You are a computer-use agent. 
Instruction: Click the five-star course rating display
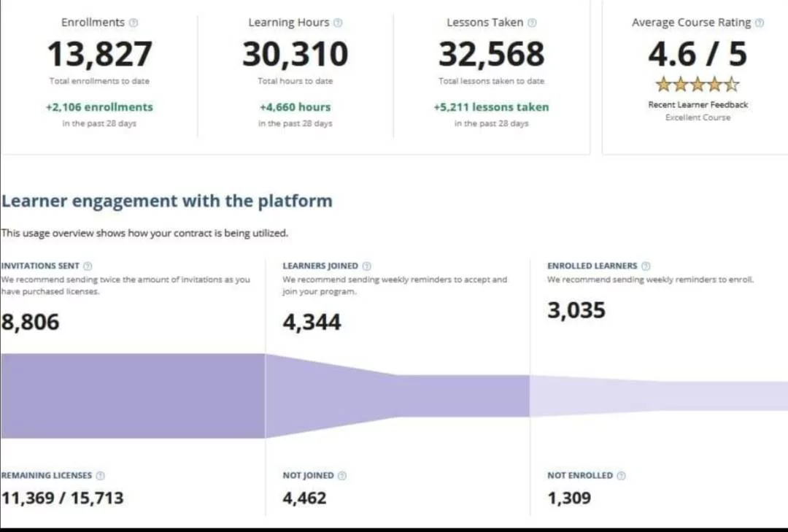(x=698, y=85)
